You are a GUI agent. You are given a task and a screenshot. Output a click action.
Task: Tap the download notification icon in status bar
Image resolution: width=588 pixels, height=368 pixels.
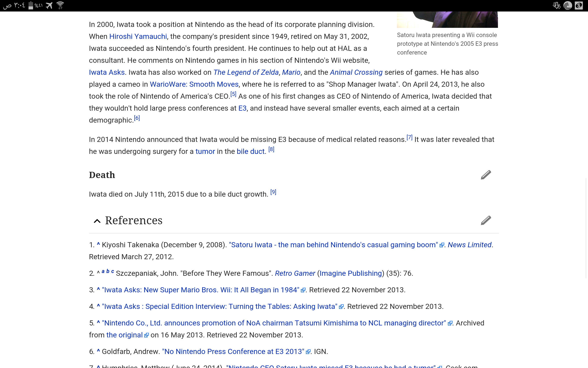[556, 5]
